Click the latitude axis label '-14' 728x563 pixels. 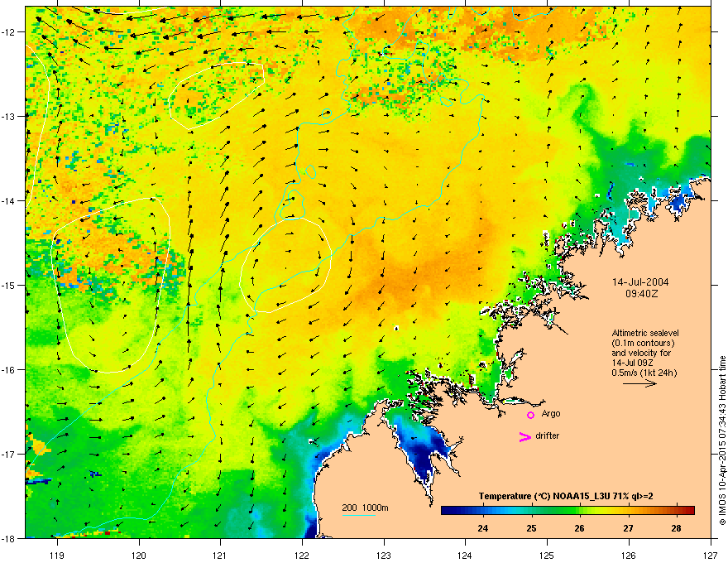click(x=8, y=200)
